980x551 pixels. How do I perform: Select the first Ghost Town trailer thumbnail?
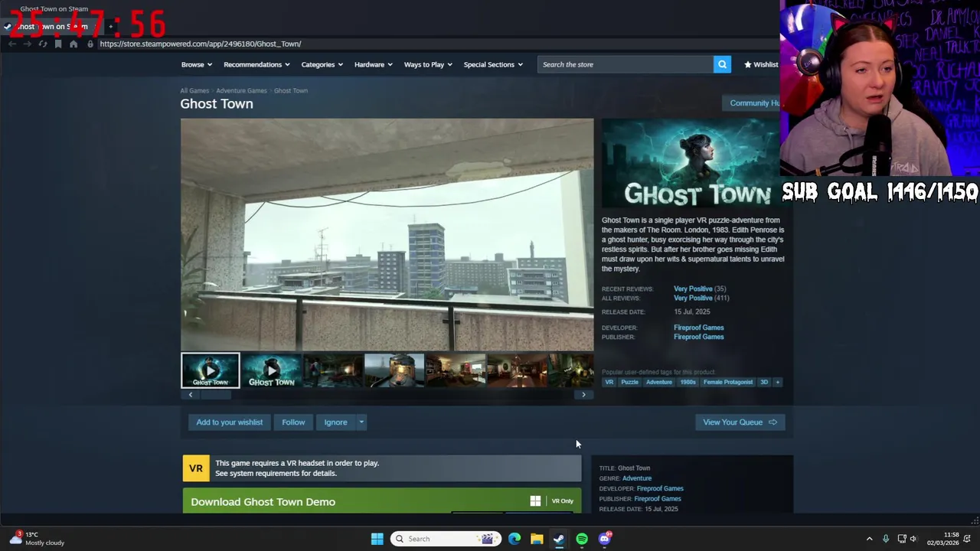(x=211, y=370)
